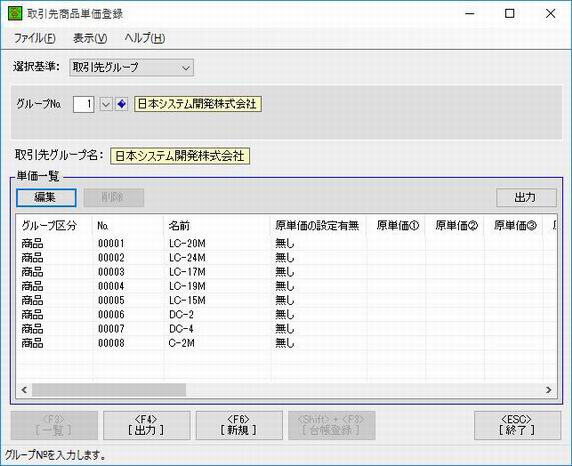
Task: Click the blue diamond lookup icon
Action: click(121, 104)
